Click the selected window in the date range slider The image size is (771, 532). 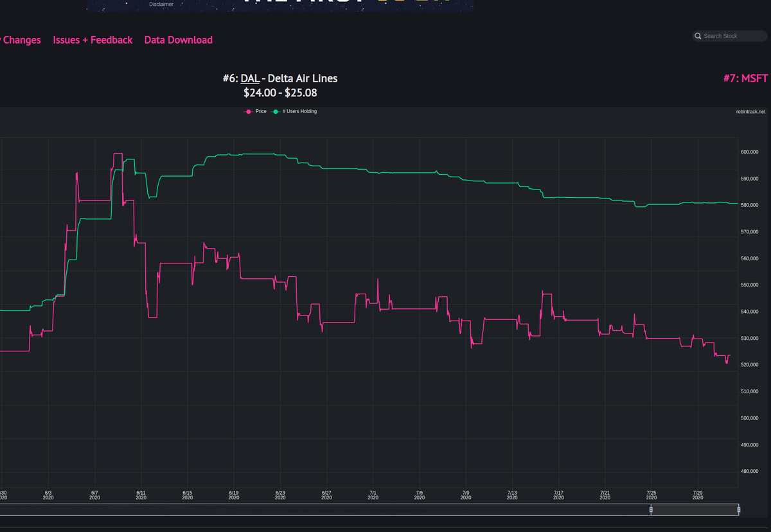coord(695,510)
